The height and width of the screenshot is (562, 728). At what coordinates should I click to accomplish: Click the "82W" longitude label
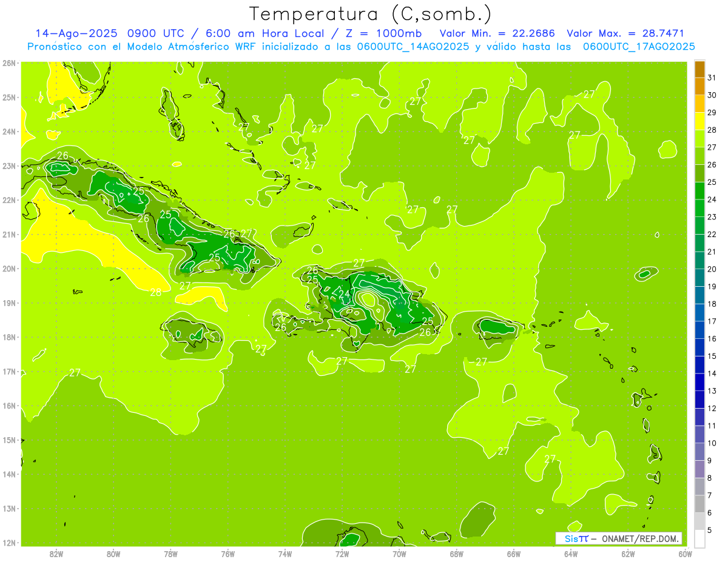click(56, 554)
